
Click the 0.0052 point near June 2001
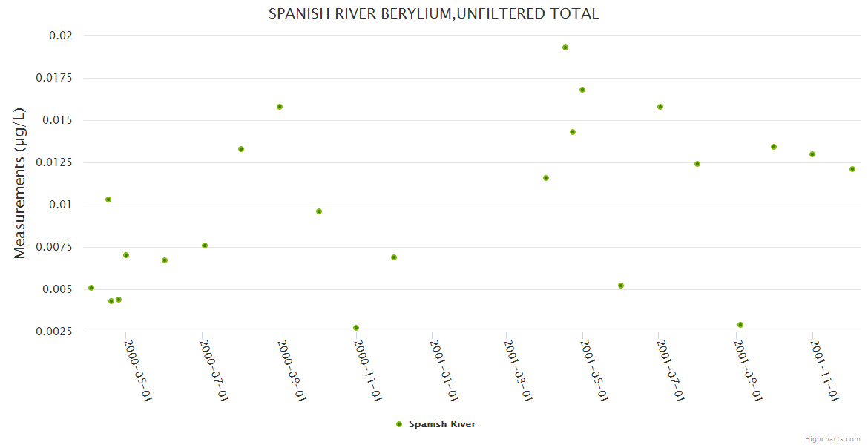point(621,286)
